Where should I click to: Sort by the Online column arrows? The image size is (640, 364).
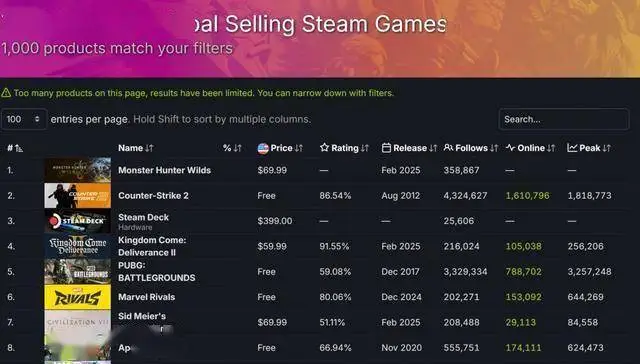[x=551, y=148]
